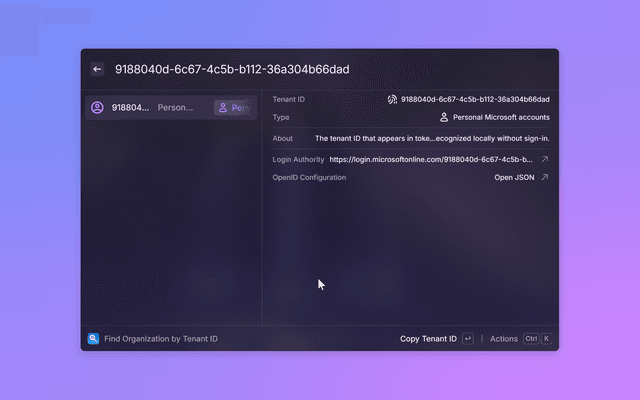Screen dimensions: 640x400
Task: Click the Find Organization by Tenant ID label
Action: tap(161, 338)
